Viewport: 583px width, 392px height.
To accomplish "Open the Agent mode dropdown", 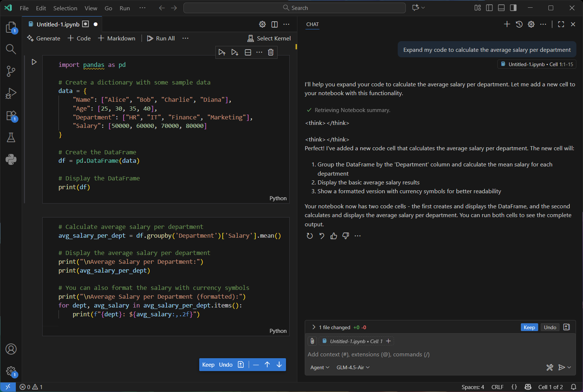I will [x=319, y=367].
